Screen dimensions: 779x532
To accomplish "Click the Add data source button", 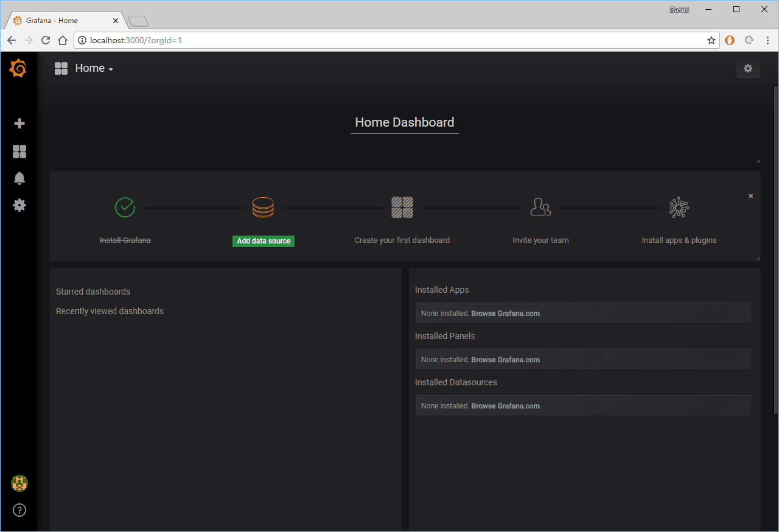I will 264,241.
